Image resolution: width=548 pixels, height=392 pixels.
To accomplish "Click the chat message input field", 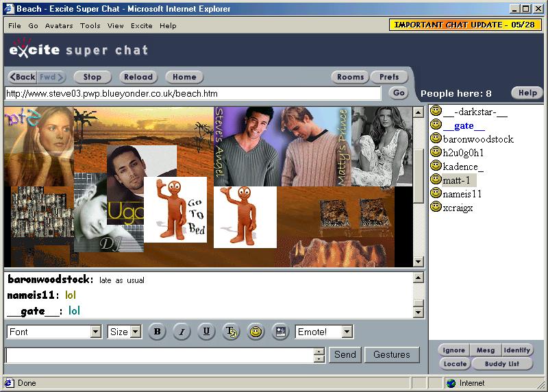I will 159,355.
